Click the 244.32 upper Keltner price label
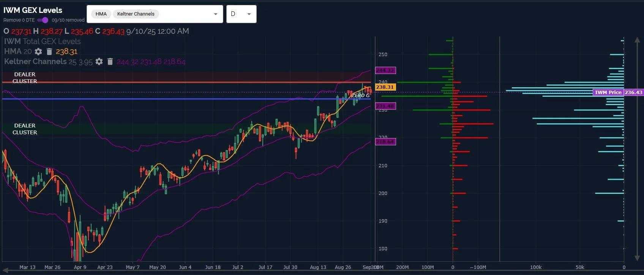The height and width of the screenshot is (275, 644). pyautogui.click(x=385, y=70)
